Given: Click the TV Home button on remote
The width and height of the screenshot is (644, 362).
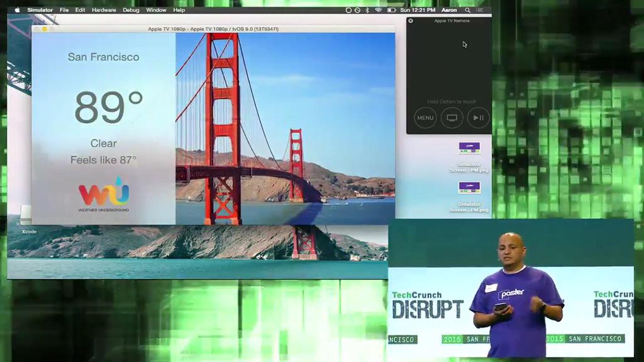Looking at the screenshot, I should (x=452, y=118).
